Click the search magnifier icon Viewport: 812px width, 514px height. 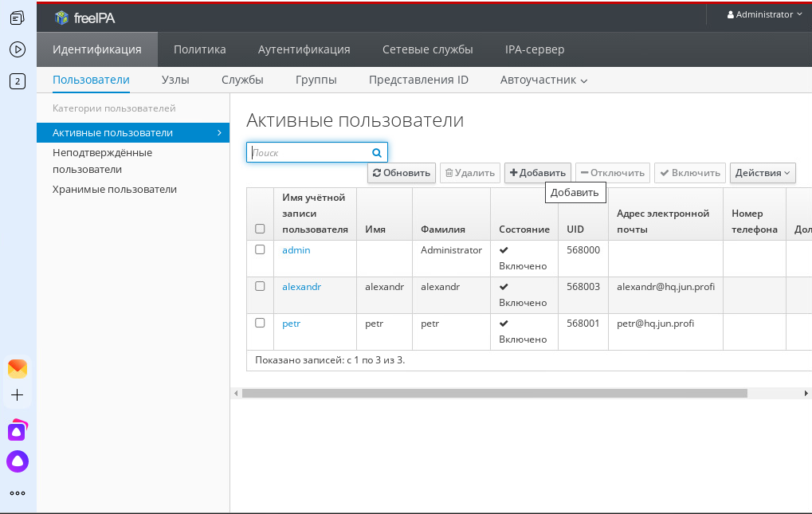coord(377,152)
